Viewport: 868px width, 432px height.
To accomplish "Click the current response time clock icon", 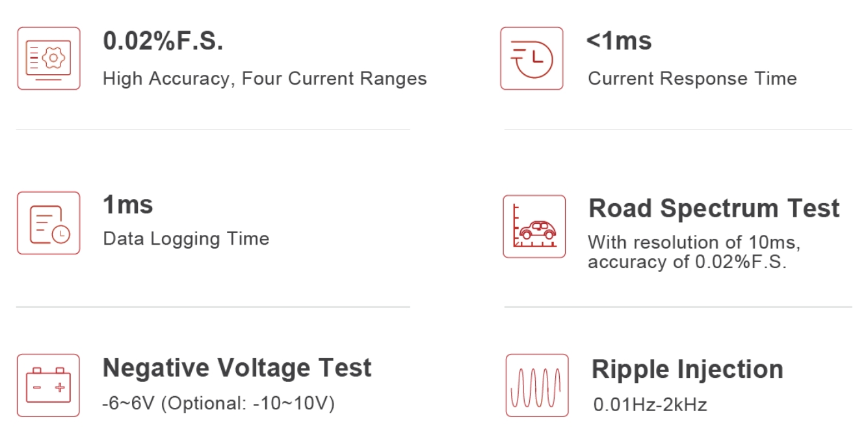I will (x=531, y=59).
